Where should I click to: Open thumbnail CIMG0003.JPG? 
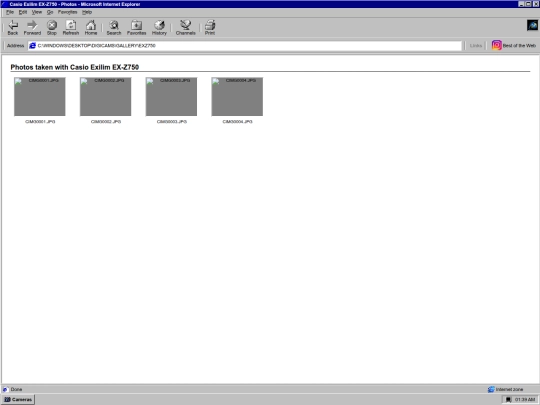tap(171, 96)
